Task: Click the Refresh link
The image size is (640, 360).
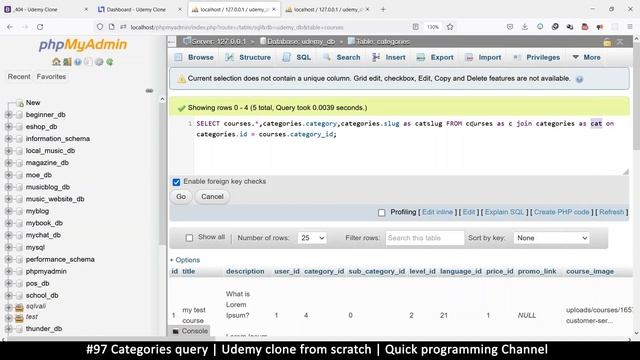Action: [x=612, y=212]
